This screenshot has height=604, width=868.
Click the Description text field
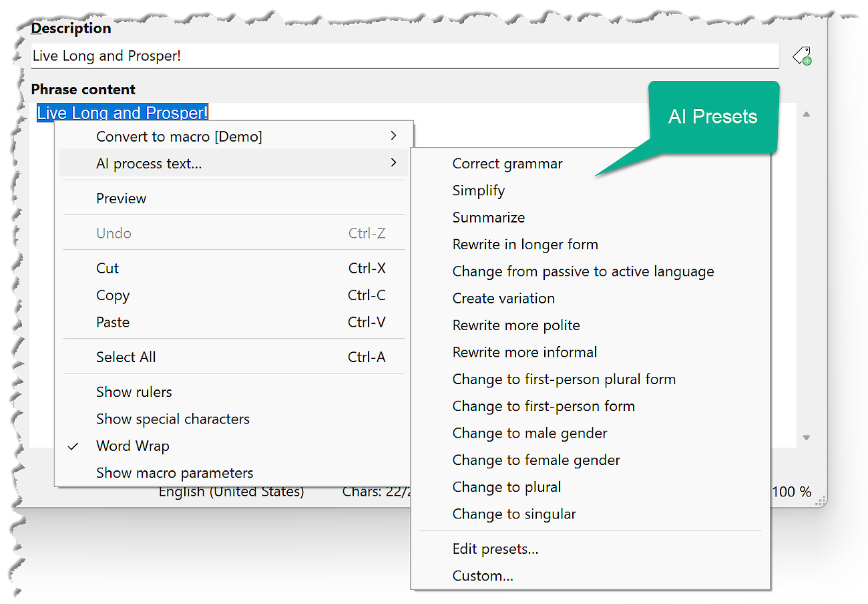click(x=404, y=56)
